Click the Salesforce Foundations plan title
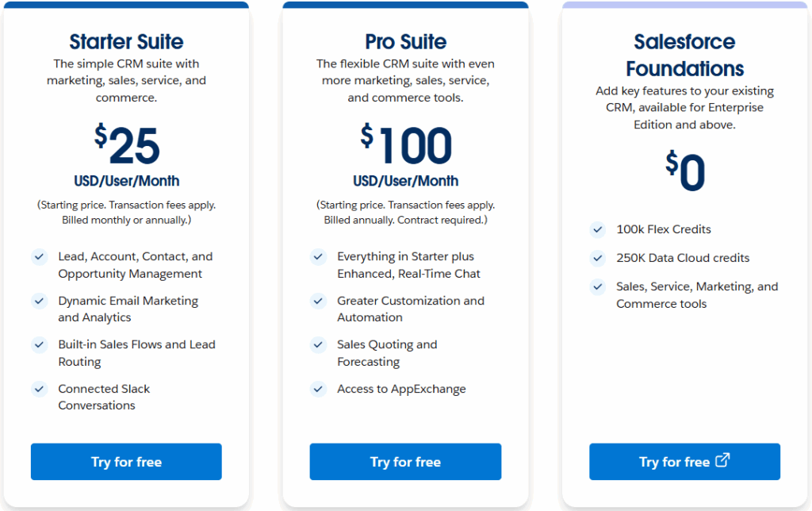The image size is (812, 511). tap(684, 55)
